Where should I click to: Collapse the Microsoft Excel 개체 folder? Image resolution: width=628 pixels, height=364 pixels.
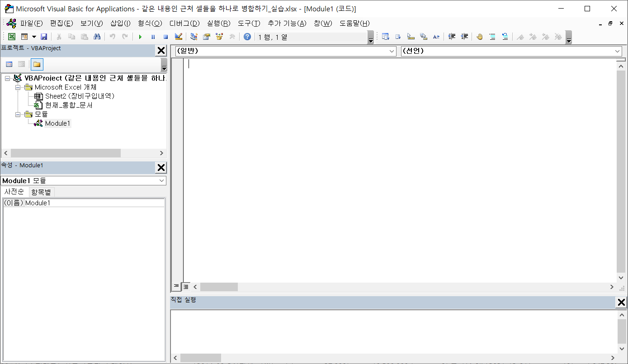coord(18,87)
